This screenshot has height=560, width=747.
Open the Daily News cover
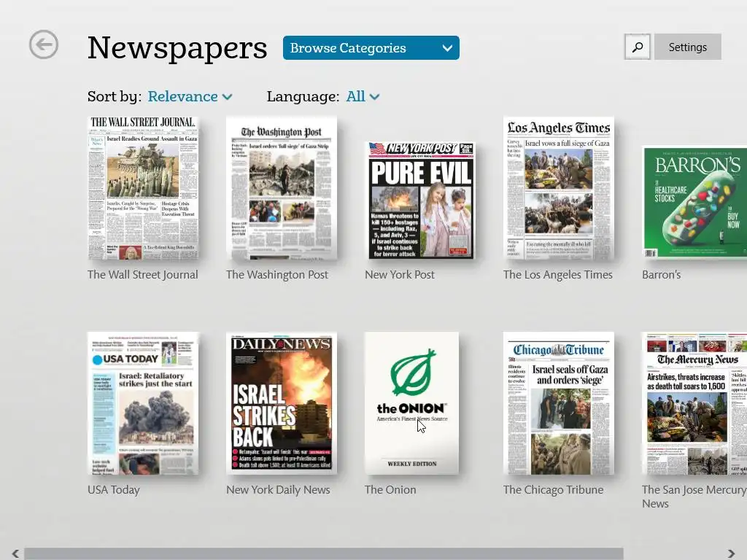tap(281, 402)
